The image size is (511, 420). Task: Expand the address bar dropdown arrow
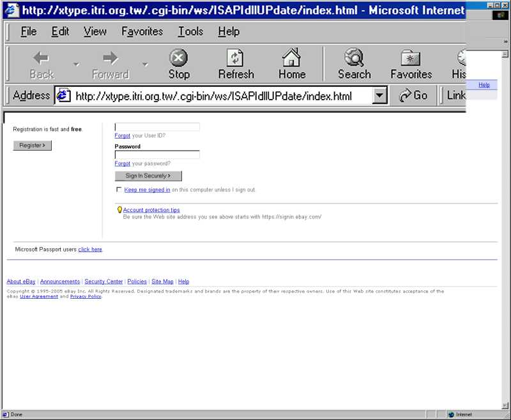click(x=380, y=96)
